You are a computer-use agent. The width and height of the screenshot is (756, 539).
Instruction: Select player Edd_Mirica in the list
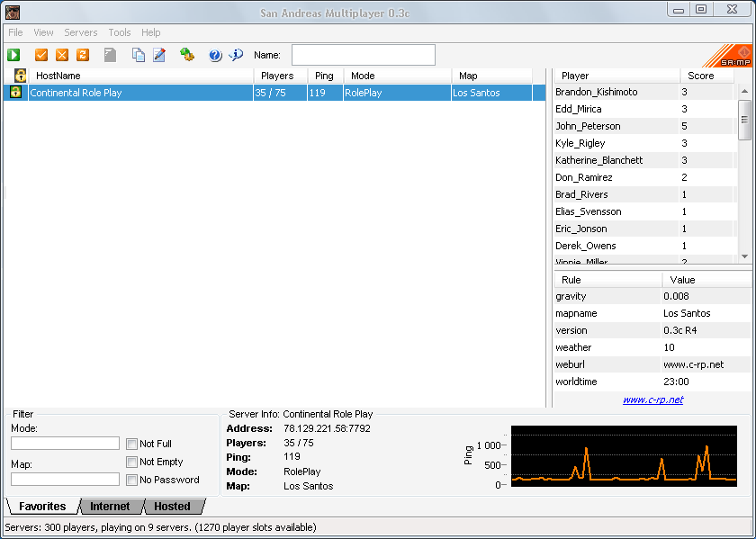[x=645, y=109]
